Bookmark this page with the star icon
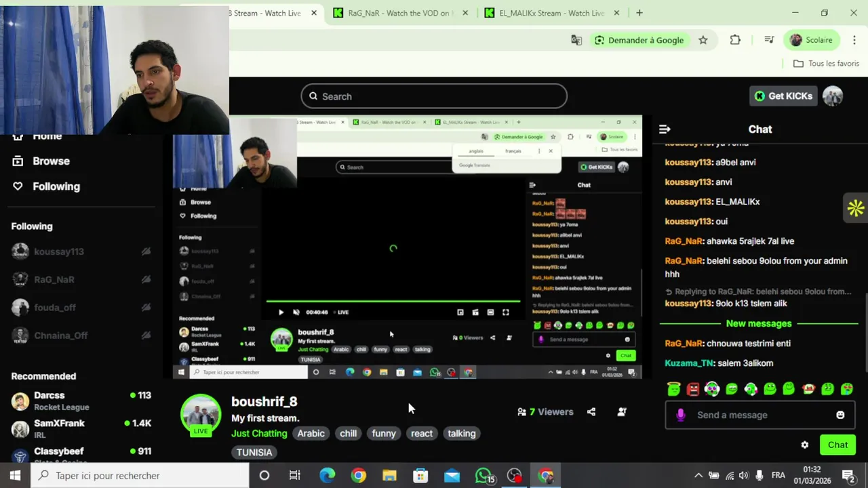Image resolution: width=868 pixels, height=488 pixels. [703, 40]
